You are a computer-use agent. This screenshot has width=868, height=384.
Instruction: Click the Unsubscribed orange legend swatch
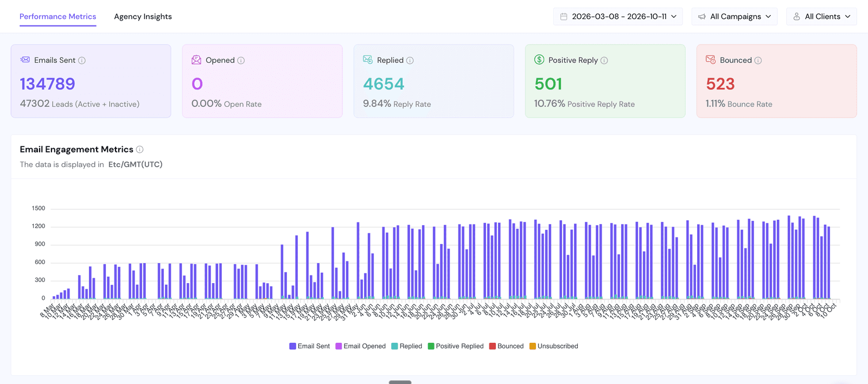coord(533,346)
